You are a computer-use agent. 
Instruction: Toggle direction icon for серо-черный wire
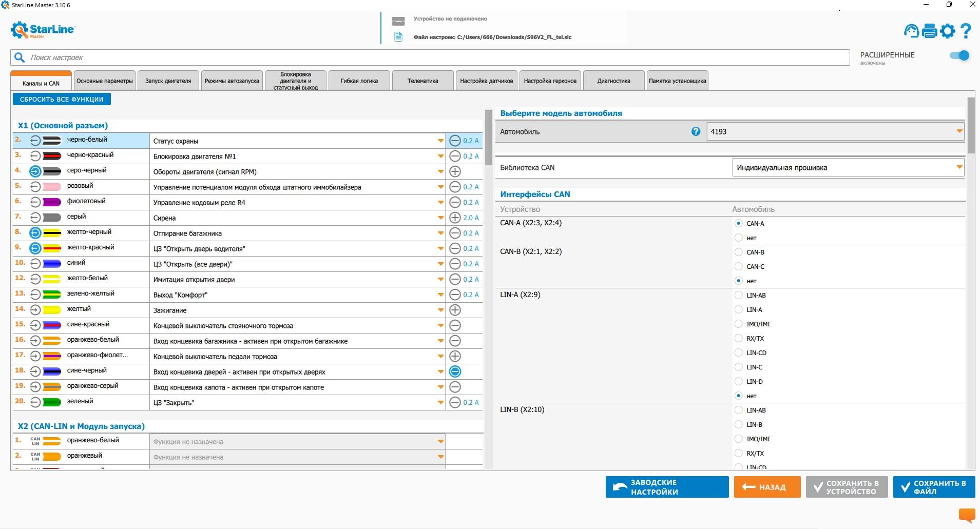point(35,171)
